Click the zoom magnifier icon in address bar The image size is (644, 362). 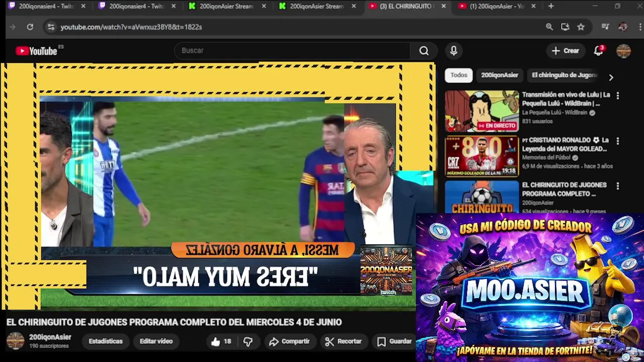[549, 27]
